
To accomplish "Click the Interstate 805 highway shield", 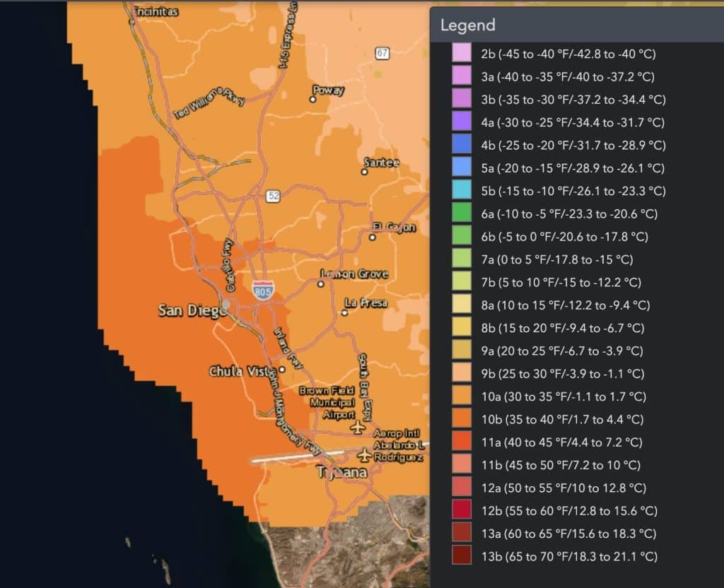I will (263, 290).
